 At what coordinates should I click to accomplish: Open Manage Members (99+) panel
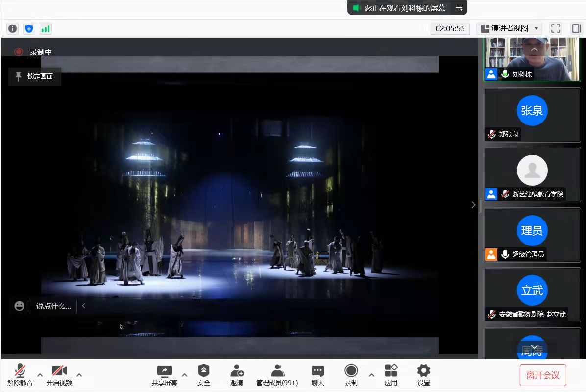tap(277, 375)
